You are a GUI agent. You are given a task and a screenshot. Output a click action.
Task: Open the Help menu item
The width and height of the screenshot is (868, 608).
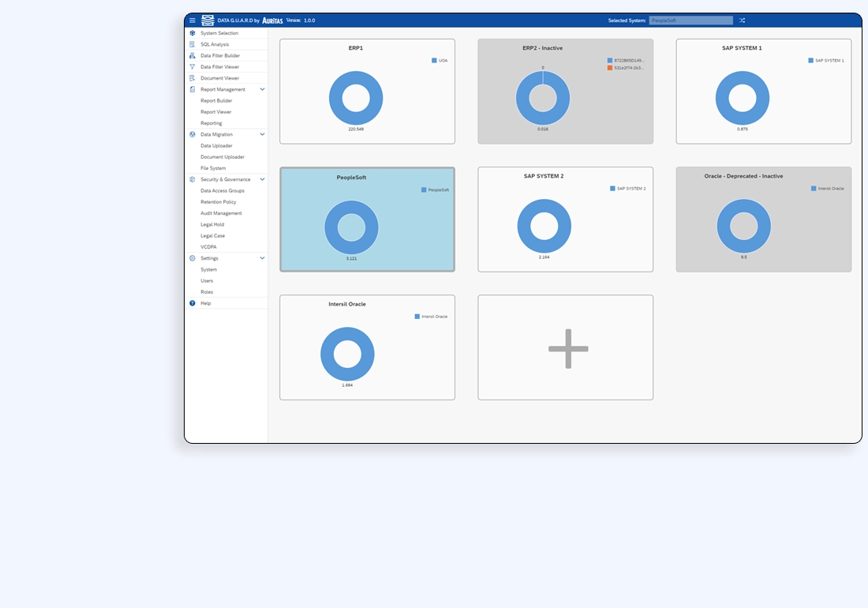[226, 303]
